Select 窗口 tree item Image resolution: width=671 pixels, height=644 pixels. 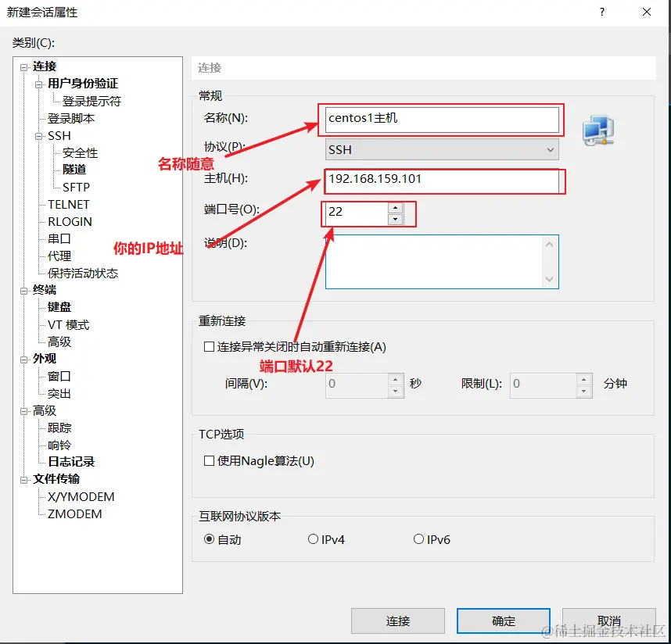59,376
